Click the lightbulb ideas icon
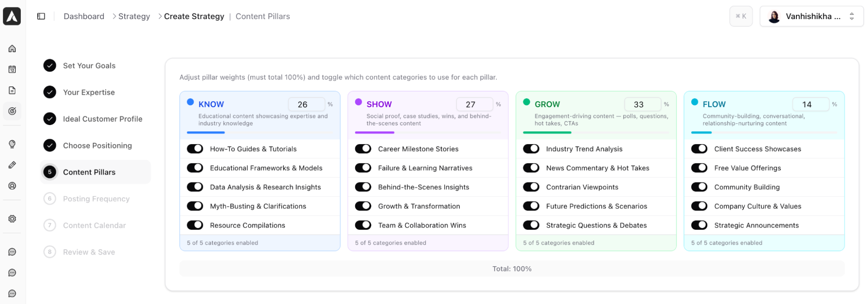The image size is (868, 304). (x=12, y=144)
